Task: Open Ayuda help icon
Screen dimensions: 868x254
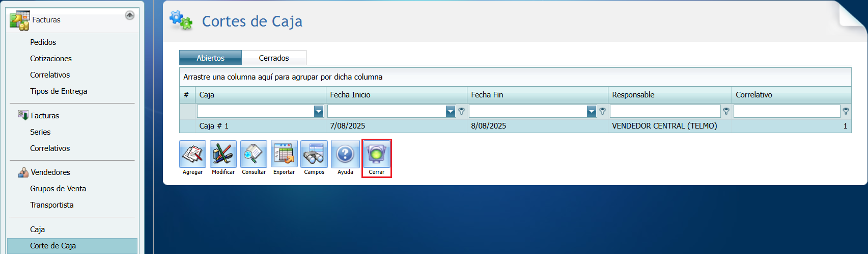Action: (345, 154)
